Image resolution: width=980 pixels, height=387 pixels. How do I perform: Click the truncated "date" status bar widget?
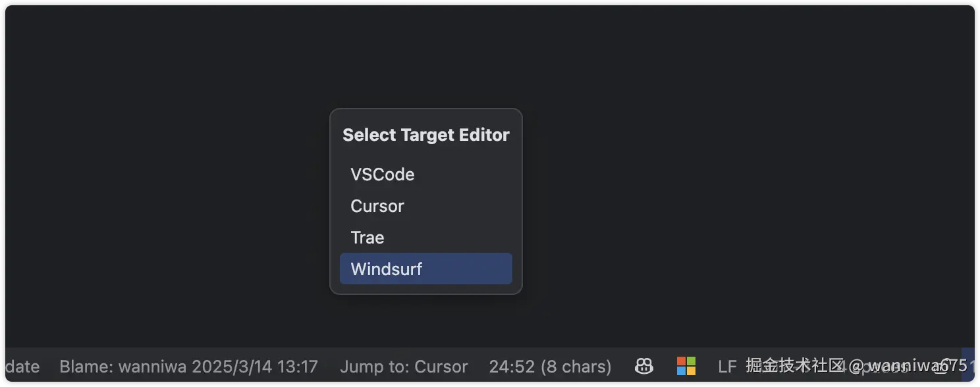point(22,367)
